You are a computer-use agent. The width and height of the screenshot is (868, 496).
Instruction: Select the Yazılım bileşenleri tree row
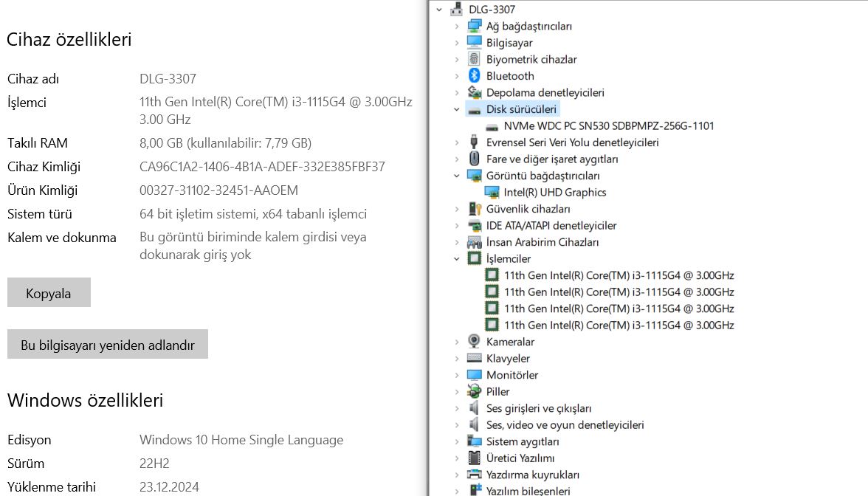point(528,490)
